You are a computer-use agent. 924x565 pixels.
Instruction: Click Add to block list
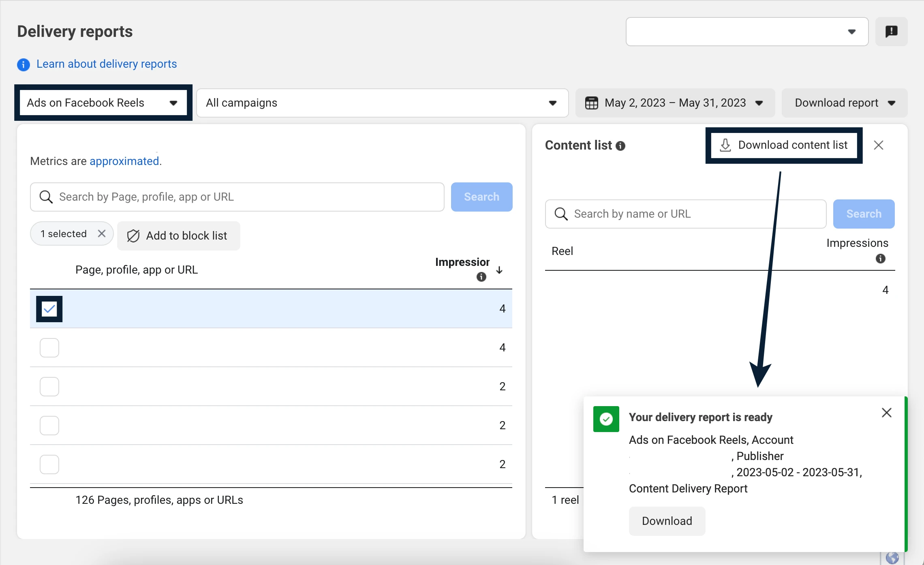click(179, 236)
